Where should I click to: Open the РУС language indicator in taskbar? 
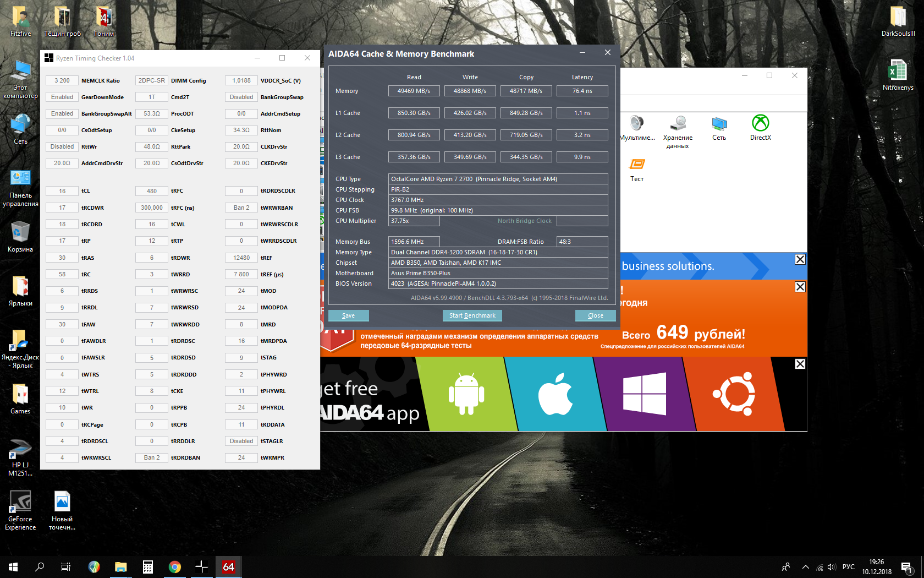click(x=849, y=567)
